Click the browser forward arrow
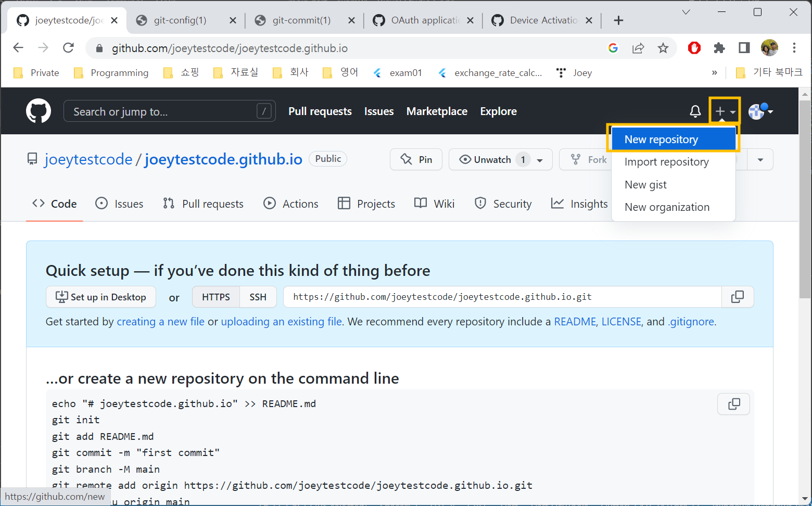This screenshot has width=812, height=506. click(43, 48)
